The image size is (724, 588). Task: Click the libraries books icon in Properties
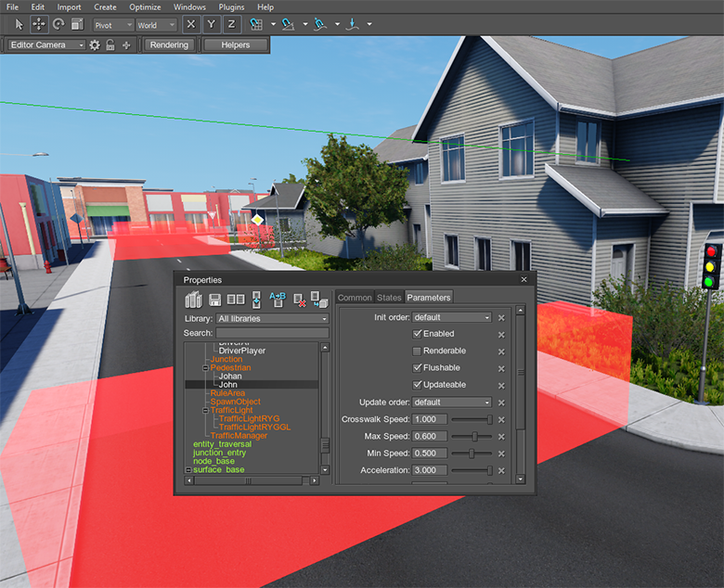[194, 300]
